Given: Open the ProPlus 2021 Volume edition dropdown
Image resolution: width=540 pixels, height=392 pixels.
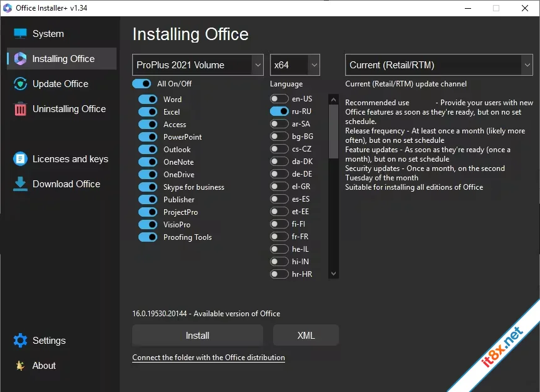Looking at the screenshot, I should click(x=198, y=64).
